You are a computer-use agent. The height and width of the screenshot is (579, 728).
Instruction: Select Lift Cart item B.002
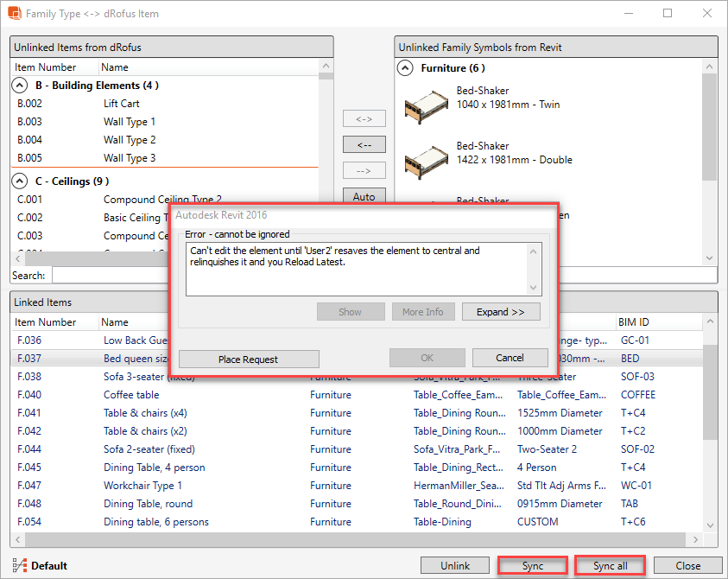point(121,104)
